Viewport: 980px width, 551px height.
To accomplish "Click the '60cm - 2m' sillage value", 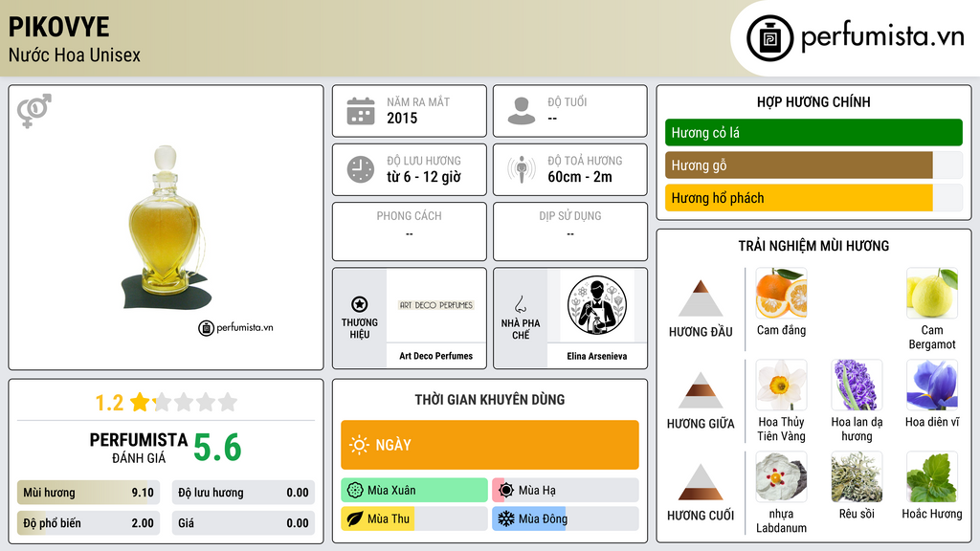I will (x=580, y=177).
